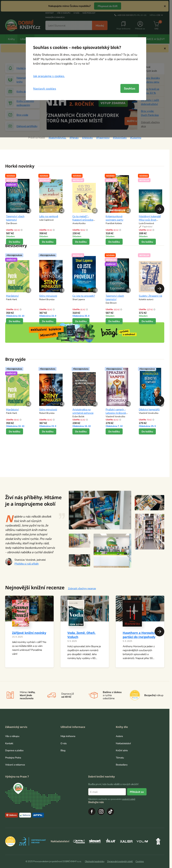The image size is (172, 868).
Task: Expand the MĚNA: CZK currency dropdown
Action: [157, 15]
